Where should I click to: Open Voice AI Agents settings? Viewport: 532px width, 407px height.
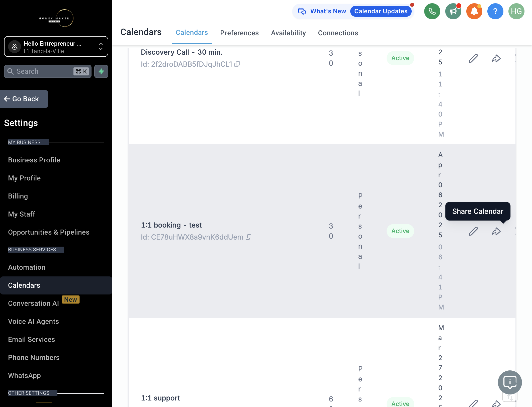tap(33, 322)
